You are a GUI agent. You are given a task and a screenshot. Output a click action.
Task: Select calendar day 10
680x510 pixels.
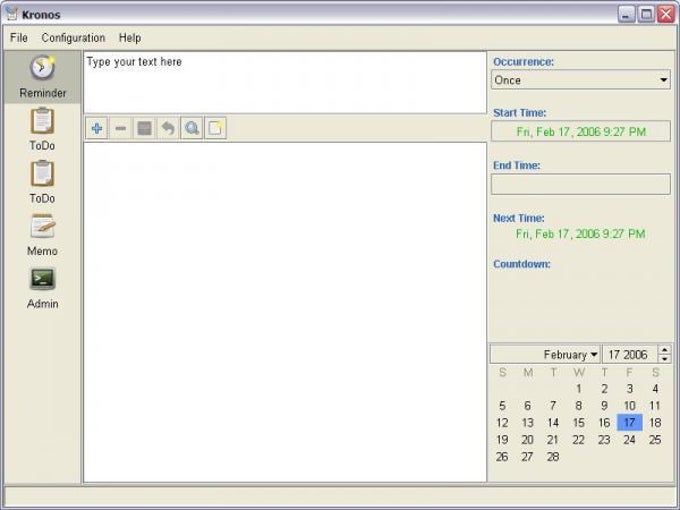pos(630,405)
